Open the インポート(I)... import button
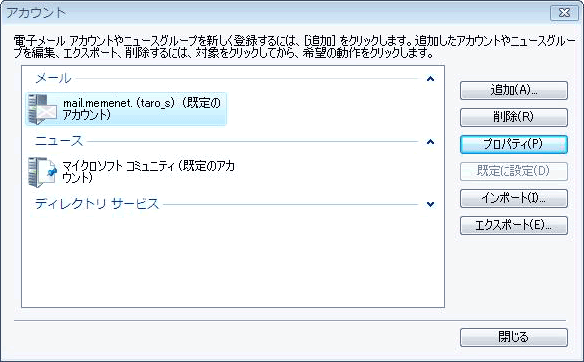This screenshot has height=362, width=584. pos(514,198)
